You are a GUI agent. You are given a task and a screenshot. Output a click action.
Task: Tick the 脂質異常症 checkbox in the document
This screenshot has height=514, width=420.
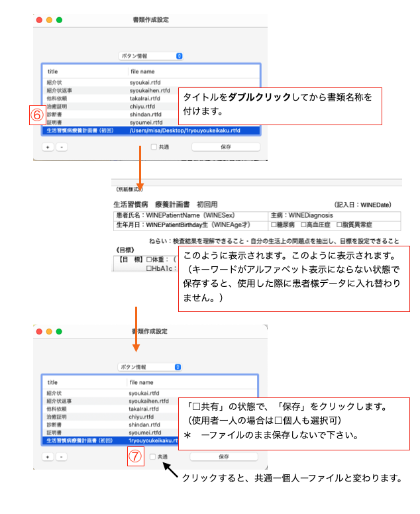coord(339,225)
